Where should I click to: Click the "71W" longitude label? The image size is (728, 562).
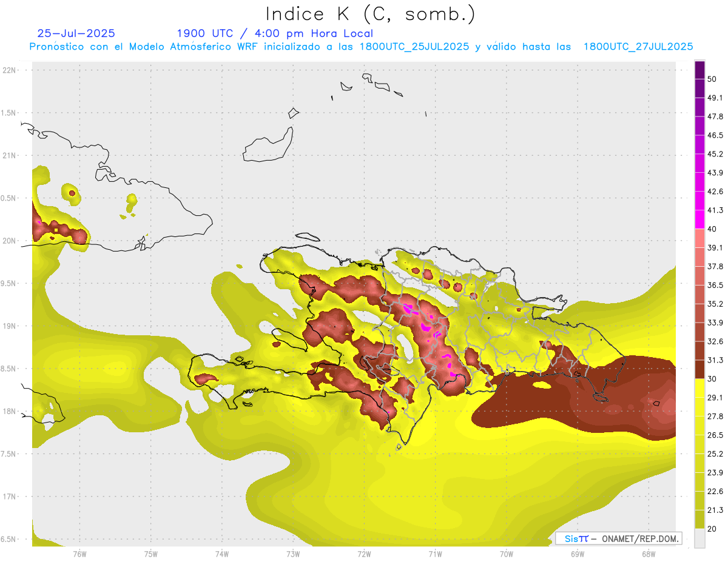pos(435,554)
